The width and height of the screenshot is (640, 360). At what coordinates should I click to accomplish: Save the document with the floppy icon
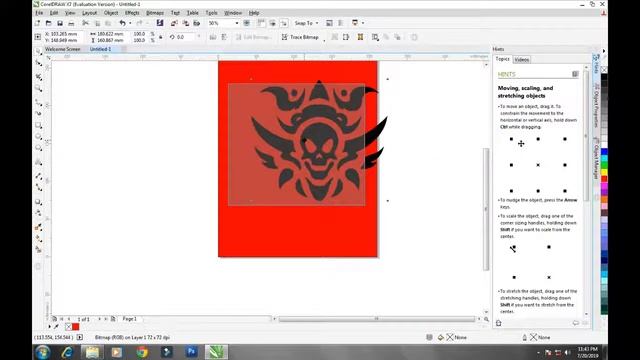(60, 23)
